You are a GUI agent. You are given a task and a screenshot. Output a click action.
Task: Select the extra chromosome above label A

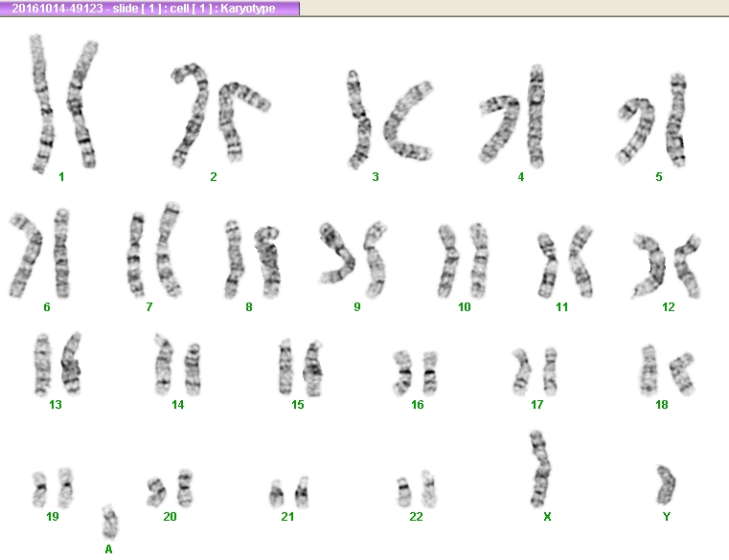[x=110, y=522]
